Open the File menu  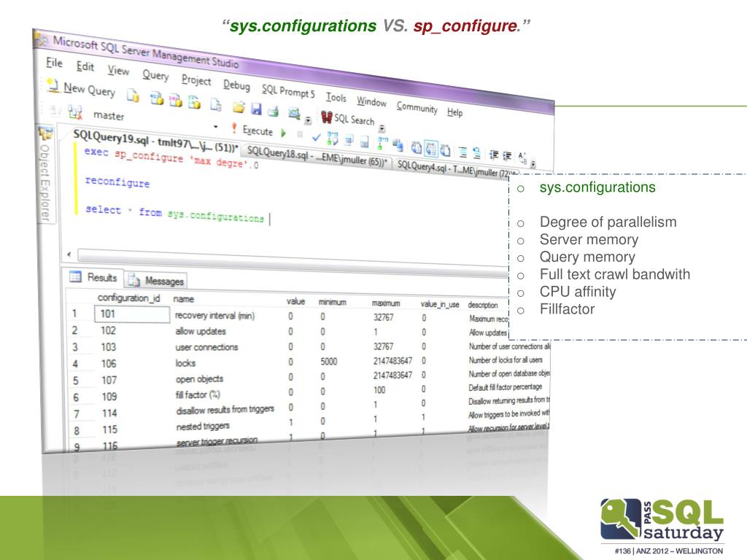(54, 63)
